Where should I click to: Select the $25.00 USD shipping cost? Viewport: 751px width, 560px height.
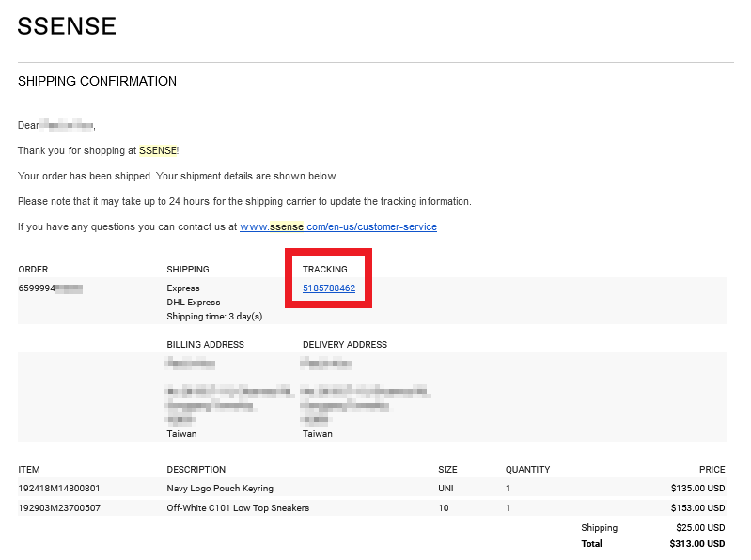tap(700, 527)
